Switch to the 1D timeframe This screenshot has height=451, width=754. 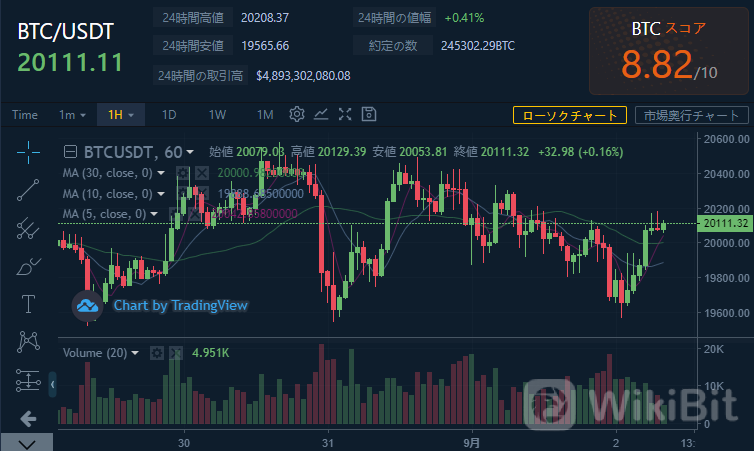pyautogui.click(x=169, y=114)
